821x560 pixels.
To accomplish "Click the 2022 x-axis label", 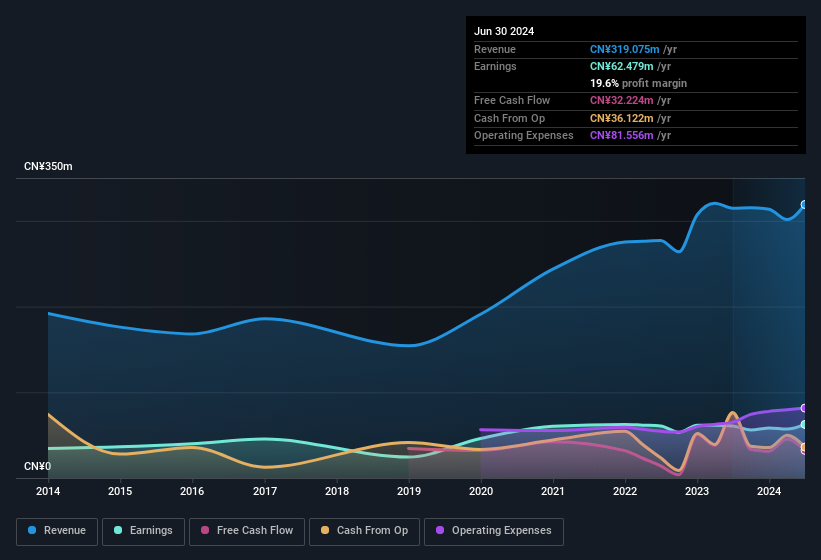I will (625, 491).
